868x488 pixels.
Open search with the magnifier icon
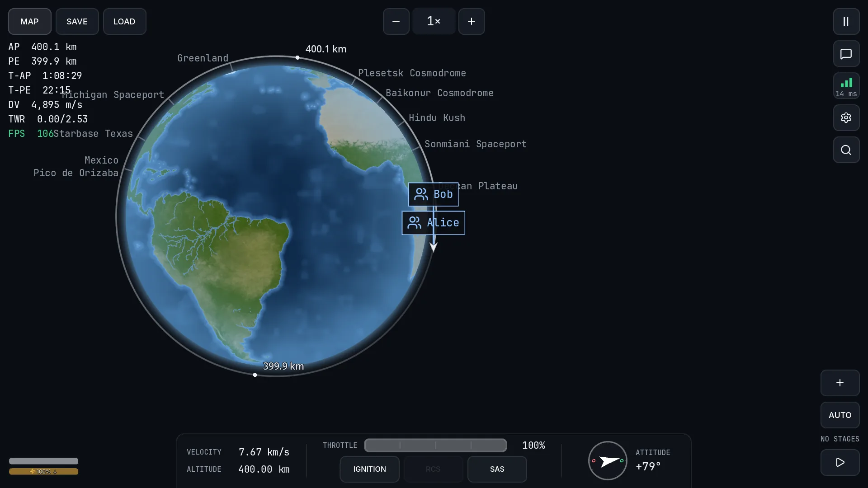[x=846, y=150]
